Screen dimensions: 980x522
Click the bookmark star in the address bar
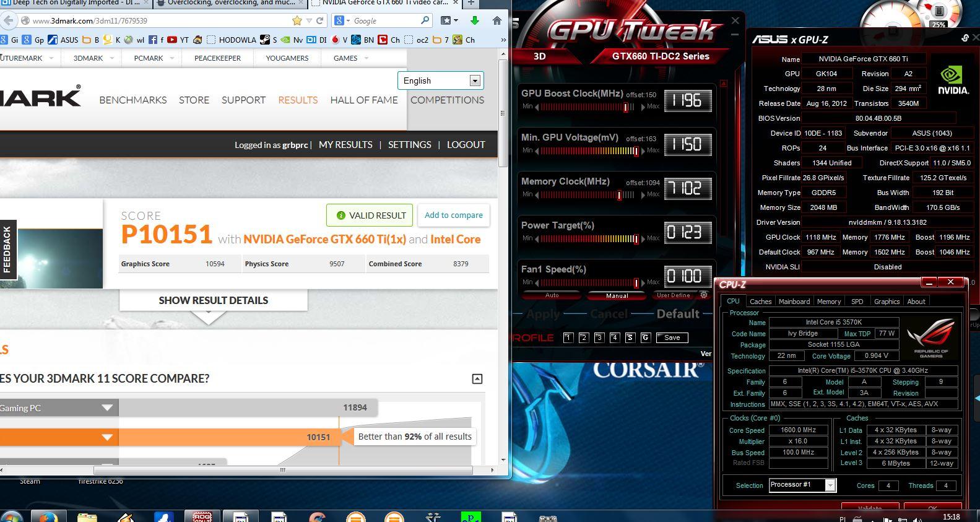[297, 20]
